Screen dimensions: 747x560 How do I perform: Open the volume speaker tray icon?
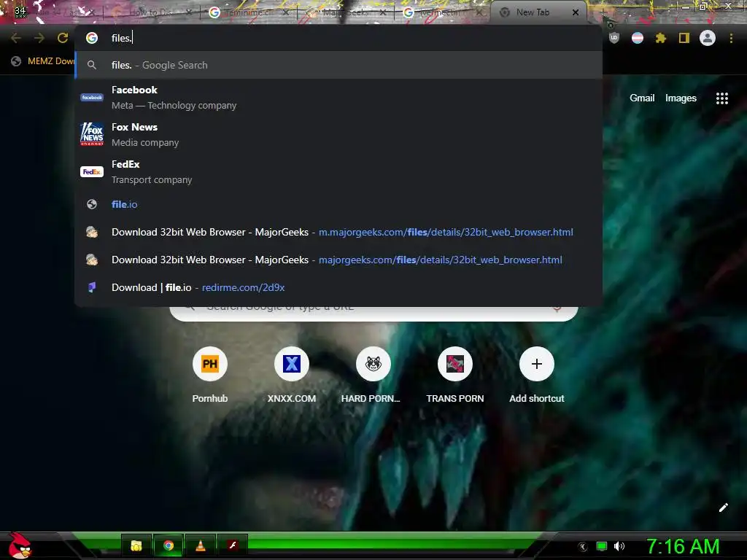[x=619, y=546]
